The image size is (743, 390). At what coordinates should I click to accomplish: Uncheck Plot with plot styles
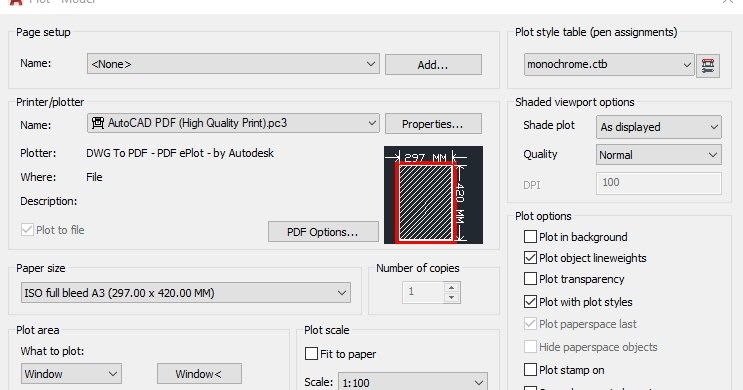[530, 301]
